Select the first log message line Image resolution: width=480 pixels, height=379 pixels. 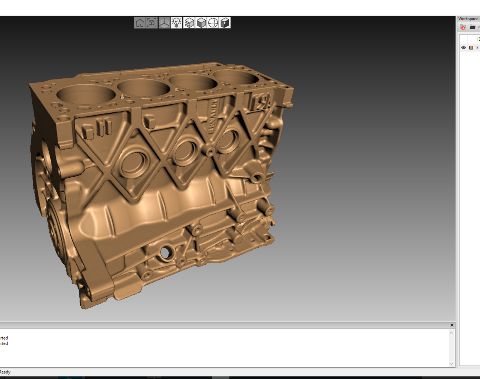coord(4,338)
